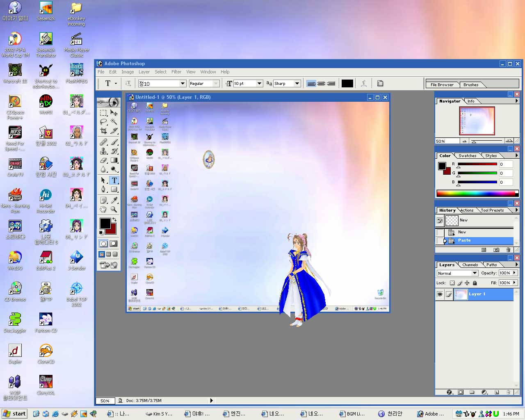The image size is (525, 420).
Task: Open the File menu
Action: (x=101, y=72)
